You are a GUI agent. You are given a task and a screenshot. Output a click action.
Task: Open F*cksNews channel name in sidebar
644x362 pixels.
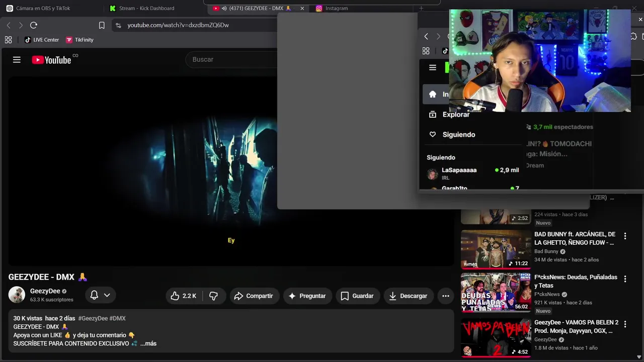pos(547,294)
